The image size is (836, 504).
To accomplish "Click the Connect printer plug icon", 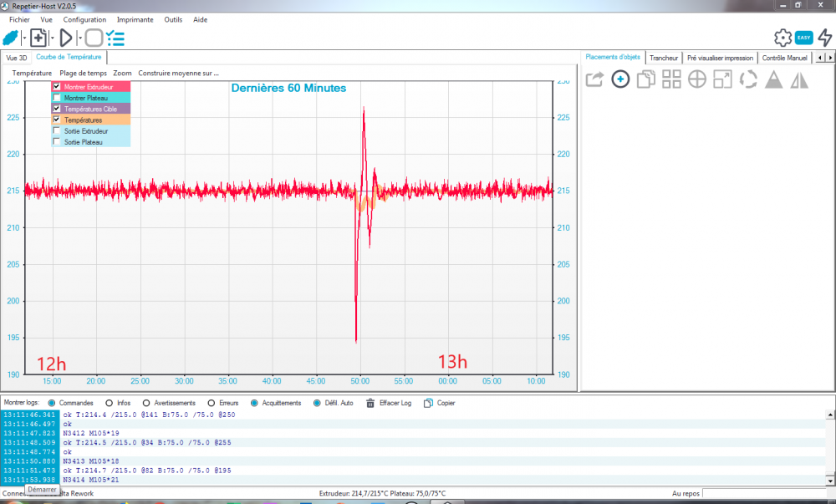I will coord(11,38).
